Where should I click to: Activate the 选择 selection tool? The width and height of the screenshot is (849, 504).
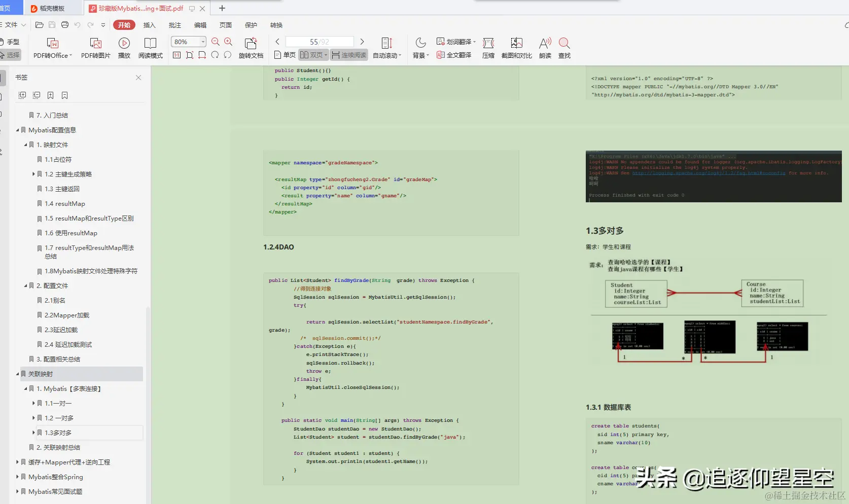(10, 55)
